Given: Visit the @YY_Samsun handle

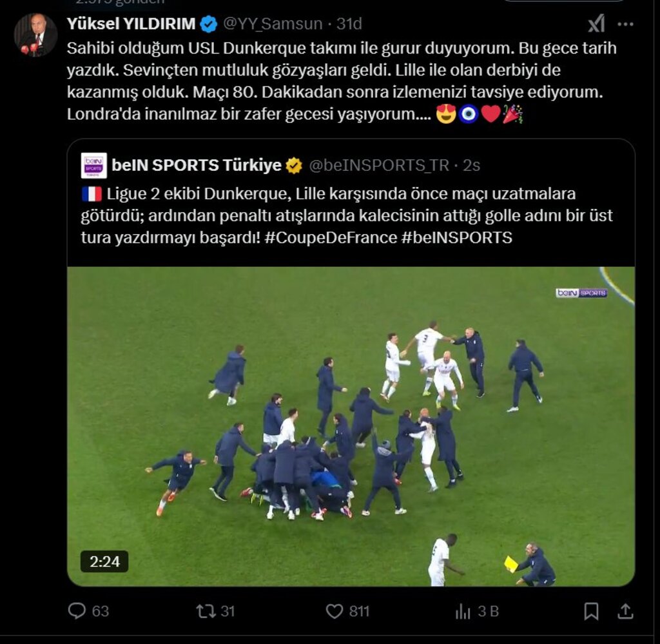Looking at the screenshot, I should tap(273, 24).
